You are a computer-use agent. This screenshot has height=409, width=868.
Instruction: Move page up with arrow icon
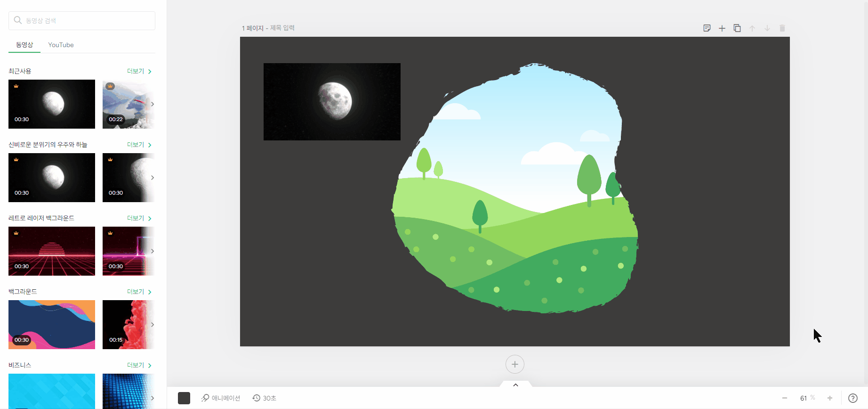click(752, 28)
